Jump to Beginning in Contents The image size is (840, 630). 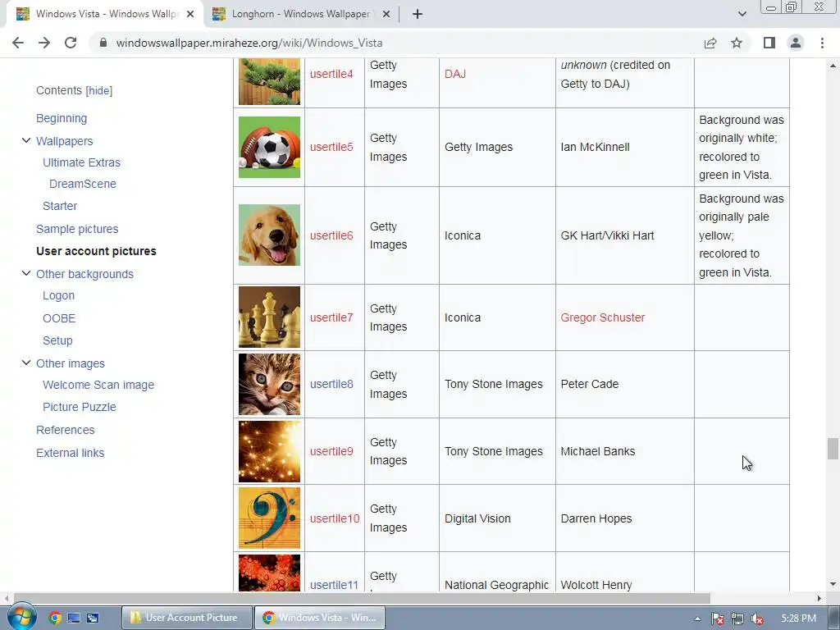[62, 118]
